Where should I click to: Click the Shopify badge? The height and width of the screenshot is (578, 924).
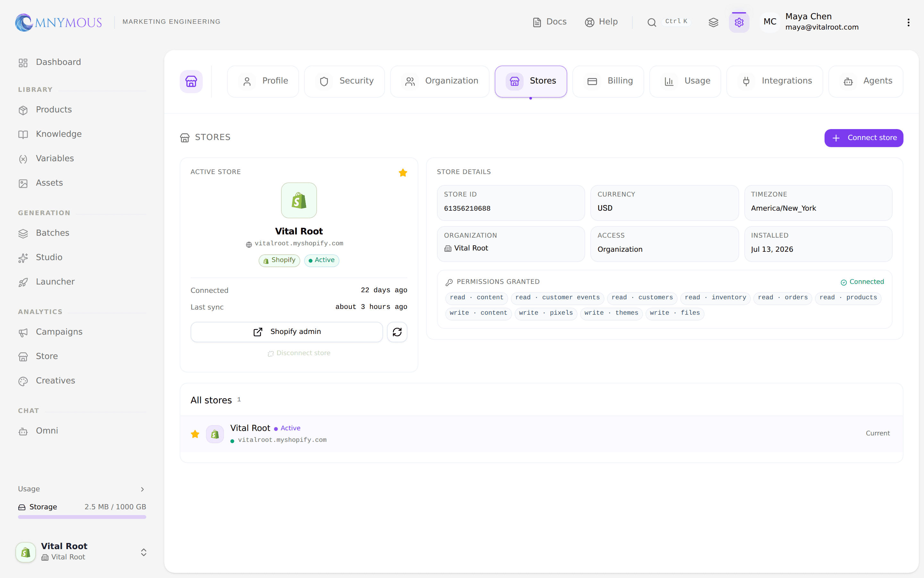coord(279,260)
